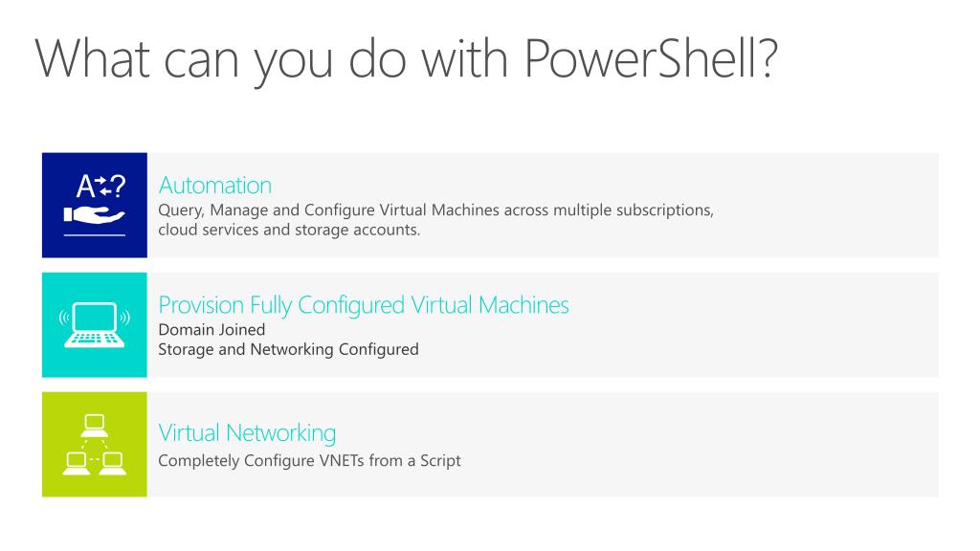
Task: Click the "cloud services and storage accounts" text
Action: (x=289, y=230)
